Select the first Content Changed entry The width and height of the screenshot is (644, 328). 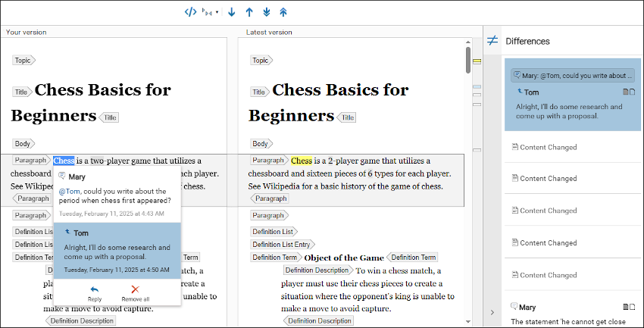pos(548,147)
